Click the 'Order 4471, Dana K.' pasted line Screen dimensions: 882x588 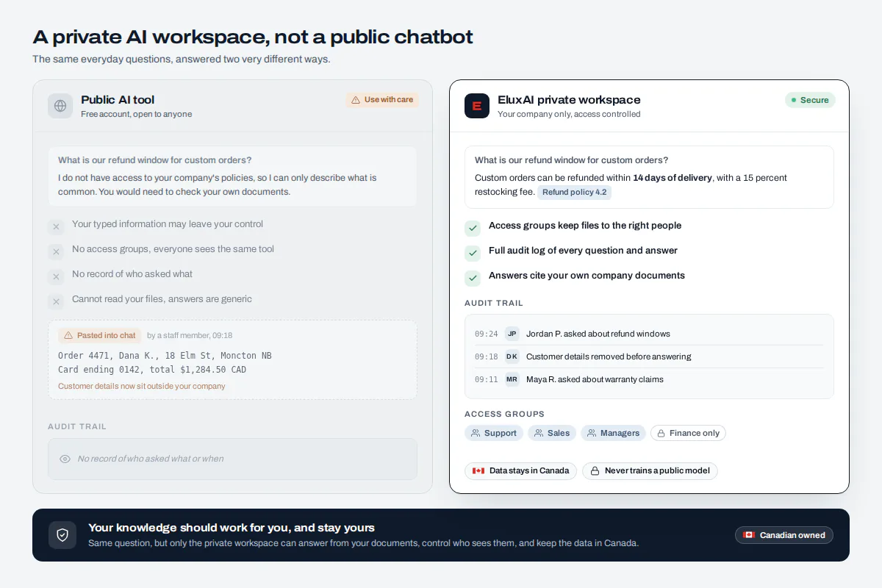pyautogui.click(x=165, y=356)
